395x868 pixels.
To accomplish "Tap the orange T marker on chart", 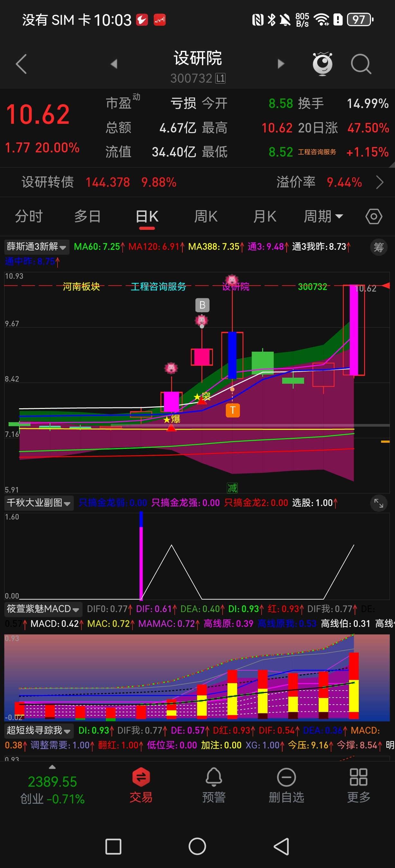I will pos(233,410).
